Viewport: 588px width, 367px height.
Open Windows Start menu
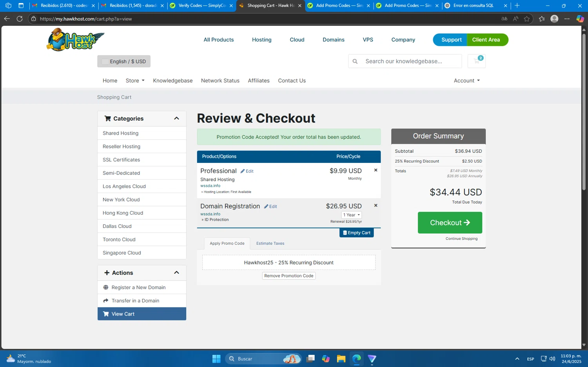[216, 359]
